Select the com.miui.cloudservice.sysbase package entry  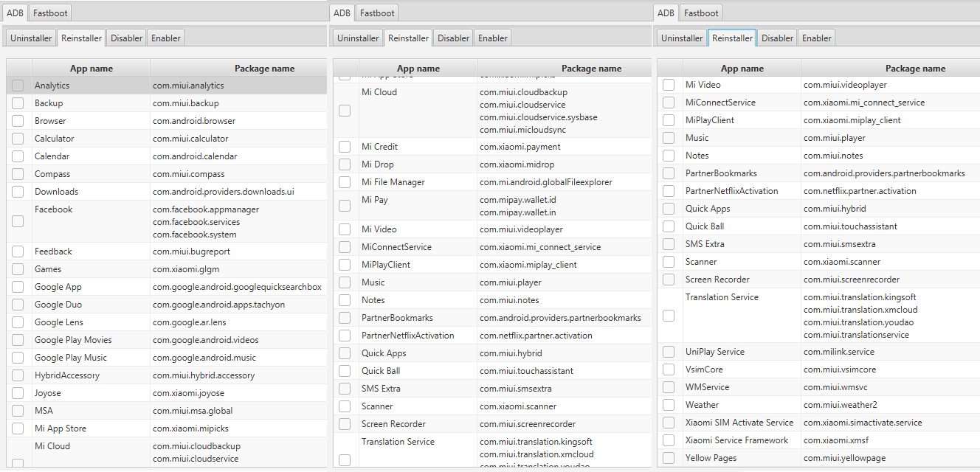click(x=539, y=117)
